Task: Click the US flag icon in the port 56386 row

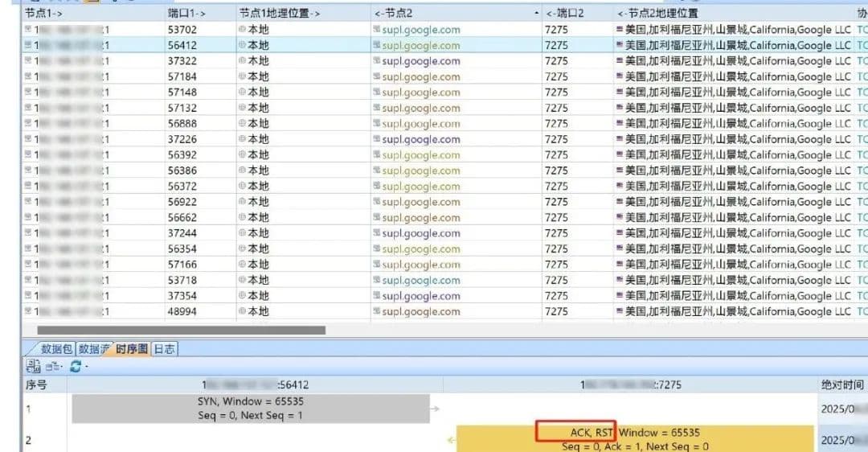Action: tap(620, 170)
